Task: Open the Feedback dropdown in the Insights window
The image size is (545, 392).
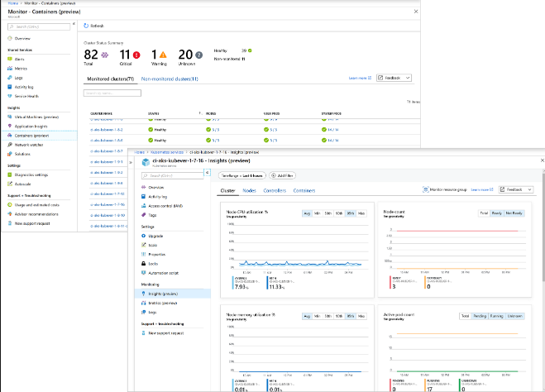Action: point(516,189)
